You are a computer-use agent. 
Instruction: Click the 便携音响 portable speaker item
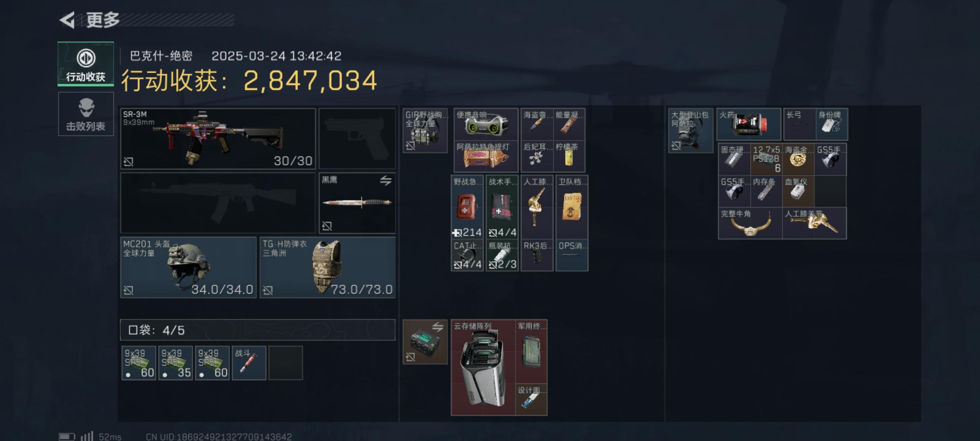click(x=486, y=124)
